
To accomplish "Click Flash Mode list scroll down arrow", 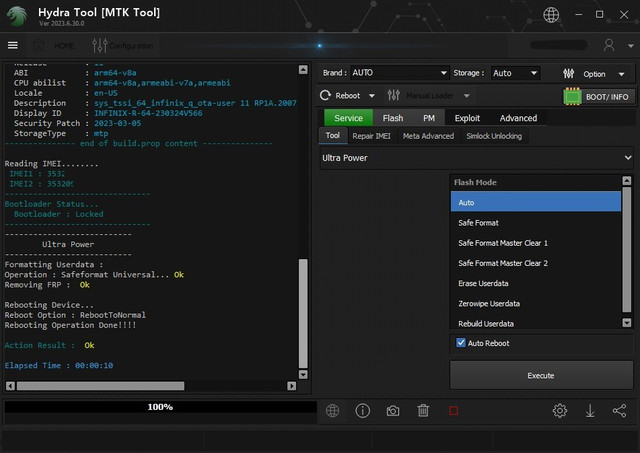I will pyautogui.click(x=627, y=322).
